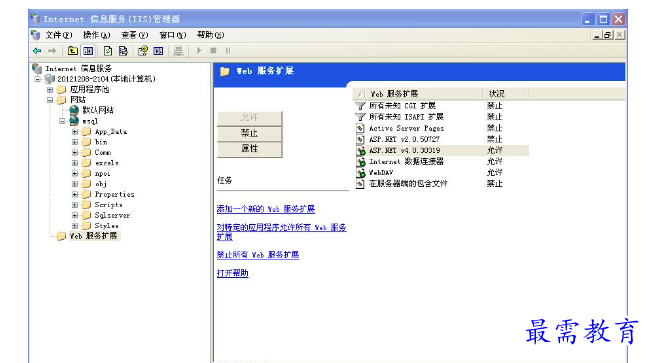Click the green icon of Internet 数据连接器
Screen dimensions: 647x363
click(361, 162)
